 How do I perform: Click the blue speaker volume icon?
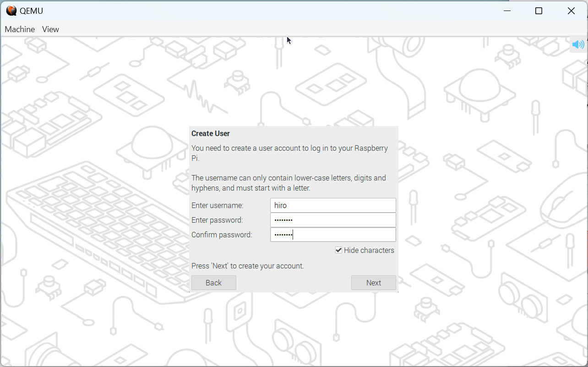coord(578,44)
